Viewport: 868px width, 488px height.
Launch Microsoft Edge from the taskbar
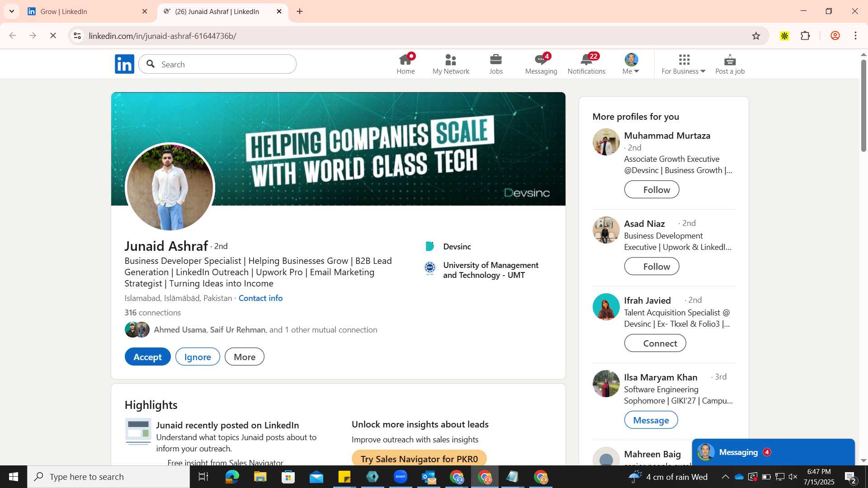point(232,477)
